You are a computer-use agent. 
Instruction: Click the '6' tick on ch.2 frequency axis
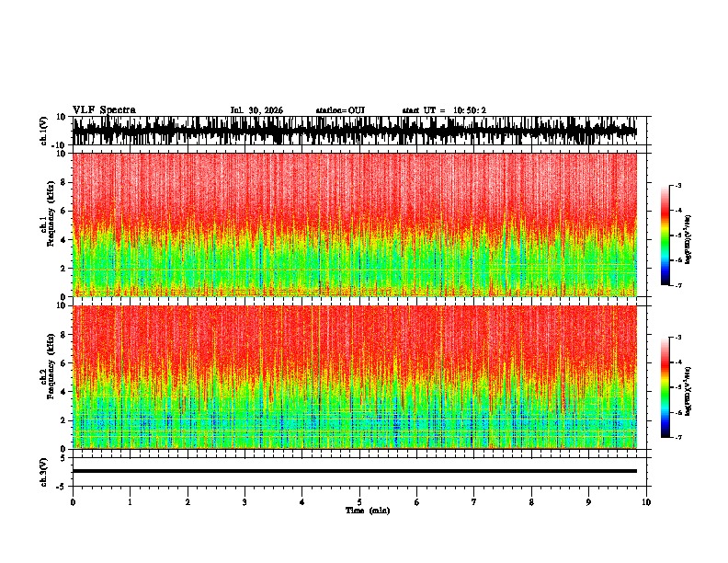point(63,363)
